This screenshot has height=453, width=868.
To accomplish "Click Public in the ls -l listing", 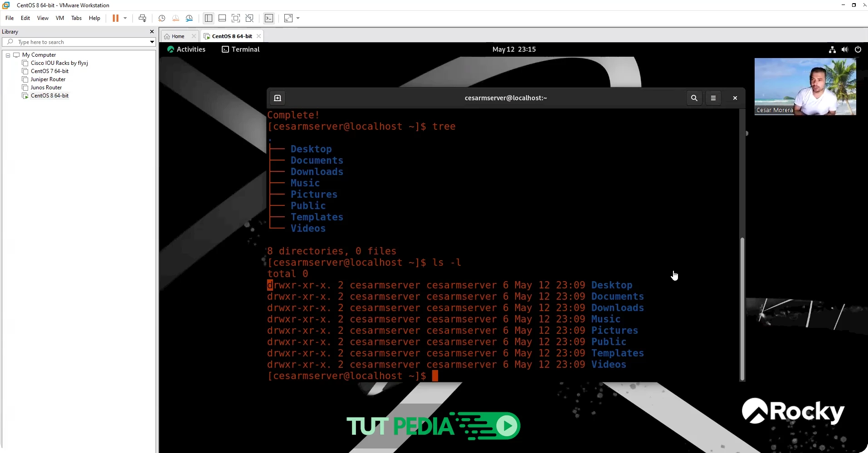I will [609, 342].
